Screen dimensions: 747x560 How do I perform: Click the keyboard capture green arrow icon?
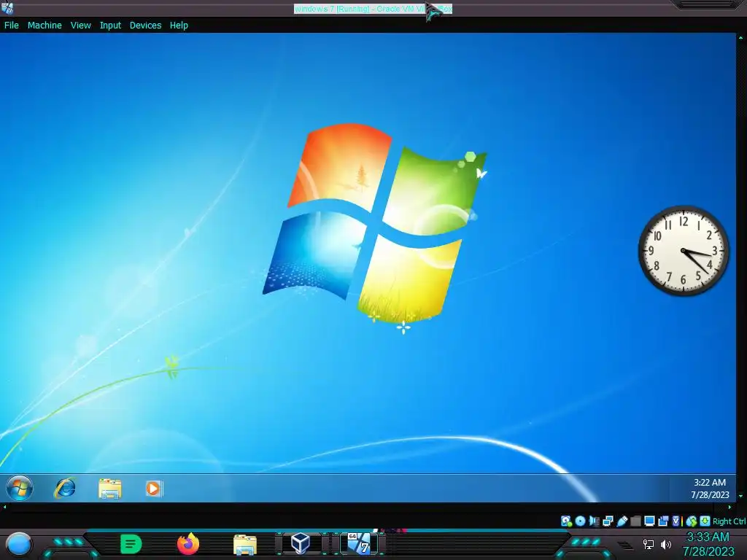pyautogui.click(x=705, y=521)
